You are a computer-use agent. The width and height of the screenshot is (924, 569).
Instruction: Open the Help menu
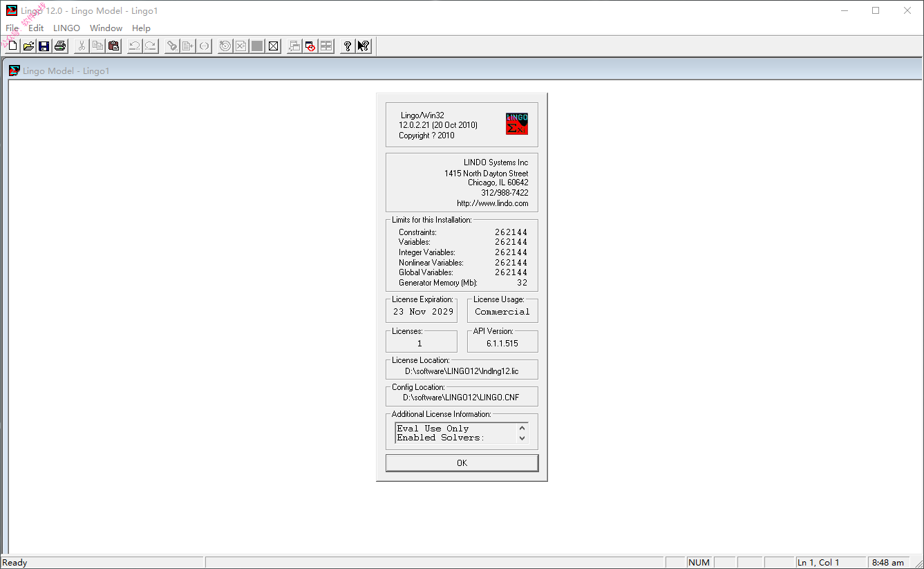pyautogui.click(x=141, y=28)
